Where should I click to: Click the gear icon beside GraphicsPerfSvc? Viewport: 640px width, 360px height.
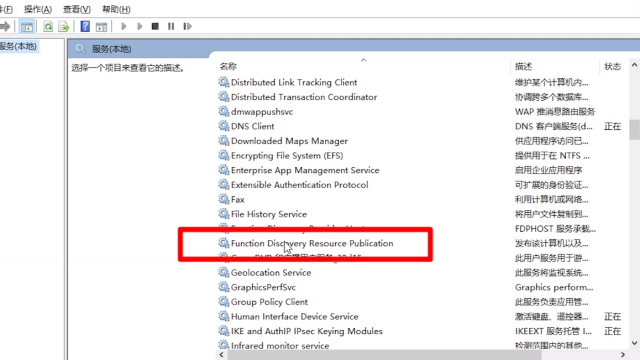[224, 287]
